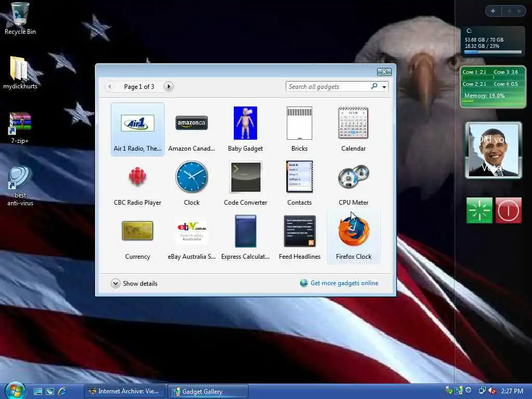Pick the Baby Gadget icon

pyautogui.click(x=245, y=123)
